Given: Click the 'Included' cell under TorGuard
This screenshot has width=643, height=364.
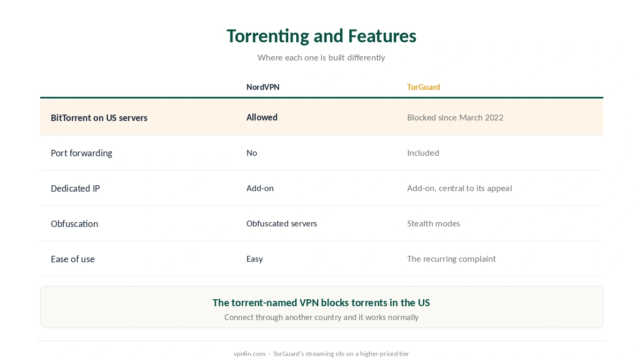Looking at the screenshot, I should [x=423, y=153].
